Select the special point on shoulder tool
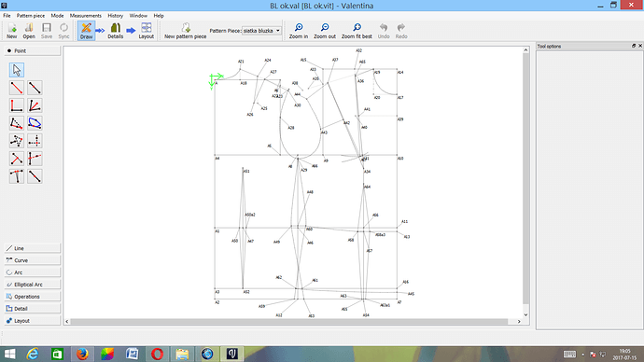 [17, 123]
